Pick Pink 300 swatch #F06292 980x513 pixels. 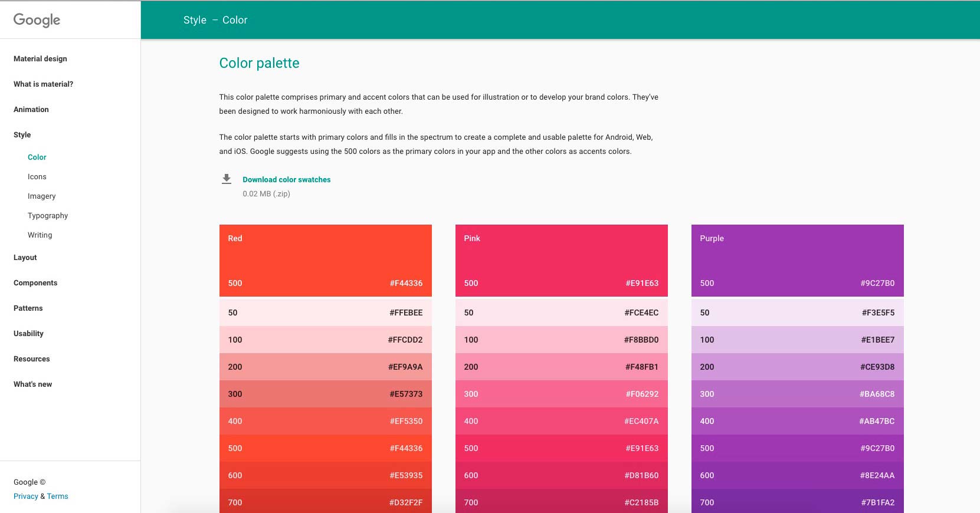[x=562, y=394]
